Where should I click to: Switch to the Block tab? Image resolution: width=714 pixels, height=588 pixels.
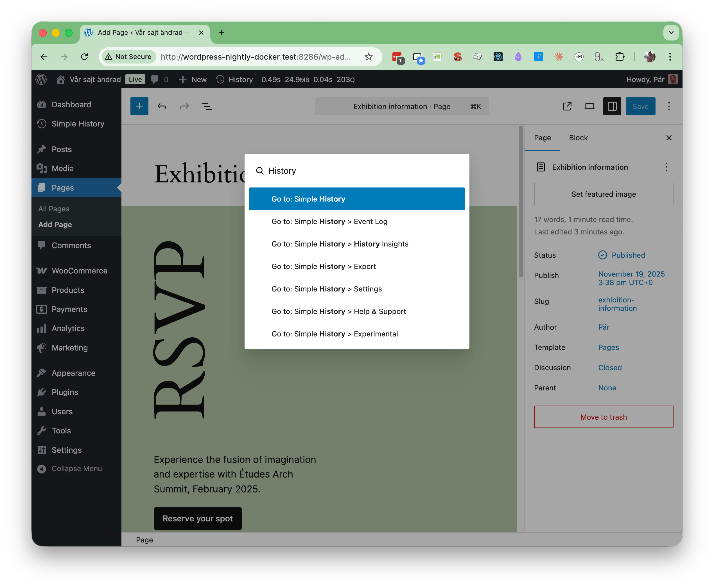578,137
